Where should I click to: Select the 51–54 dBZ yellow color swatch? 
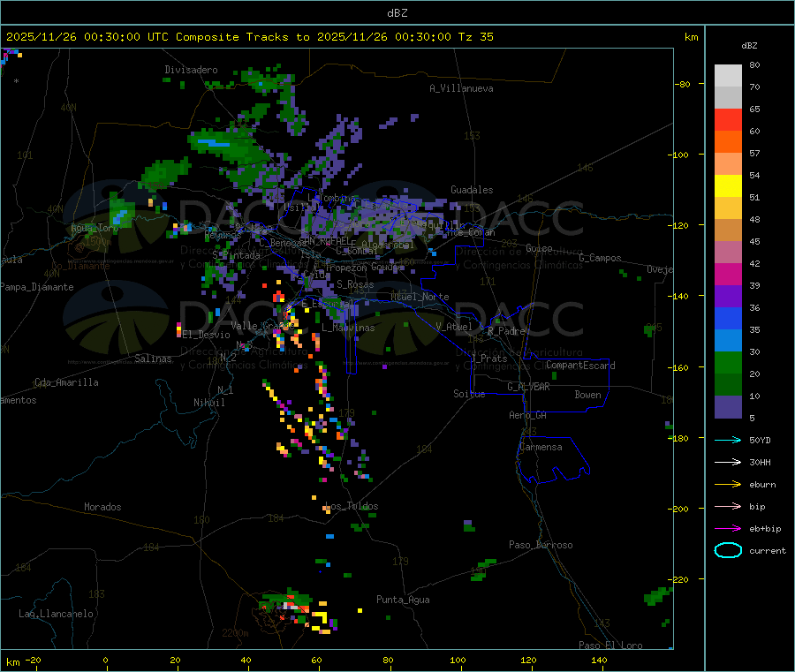728,186
